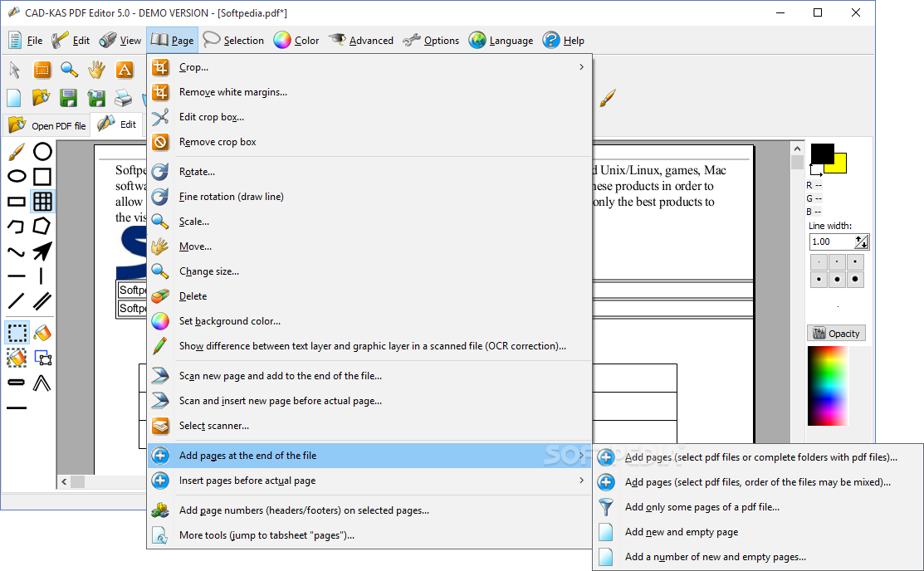Select the ellipse drawing tool
This screenshot has height=571, width=924.
(x=17, y=176)
